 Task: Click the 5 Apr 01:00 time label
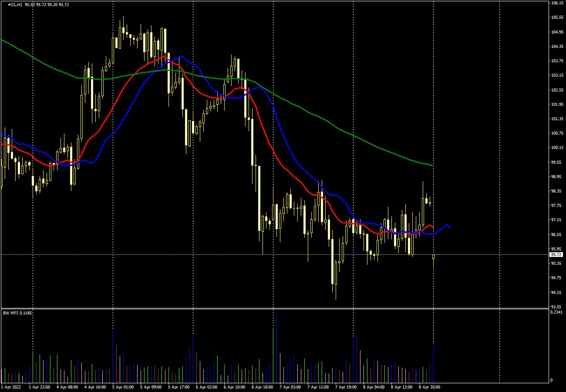pos(123,387)
